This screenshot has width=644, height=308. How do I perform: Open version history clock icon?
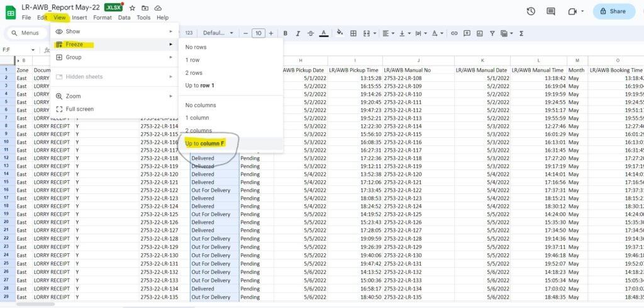coord(531,11)
